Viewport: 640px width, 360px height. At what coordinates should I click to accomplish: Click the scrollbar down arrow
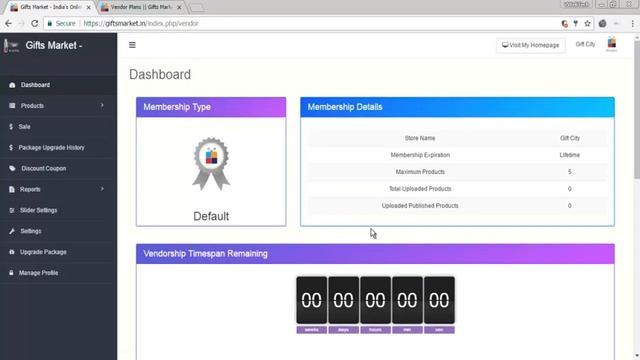637,357
